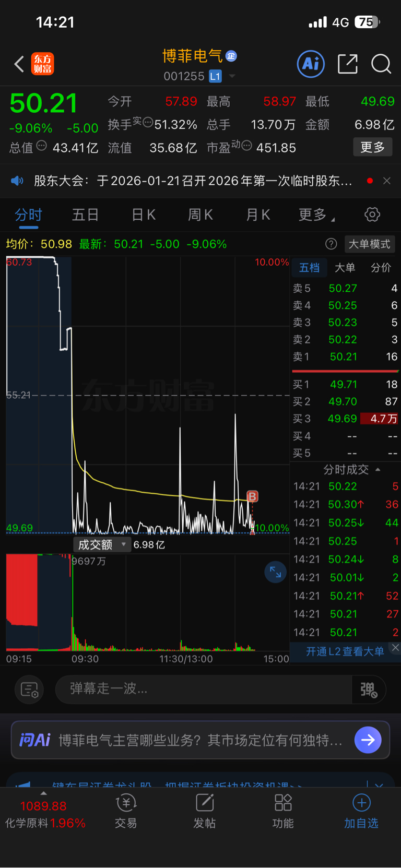The width and height of the screenshot is (401, 868).
Task: Tap 买2 price 49.70 row
Action: click(x=345, y=401)
